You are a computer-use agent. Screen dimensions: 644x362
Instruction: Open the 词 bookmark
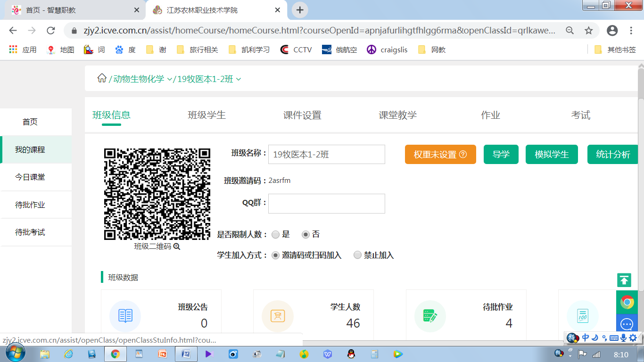[94, 49]
